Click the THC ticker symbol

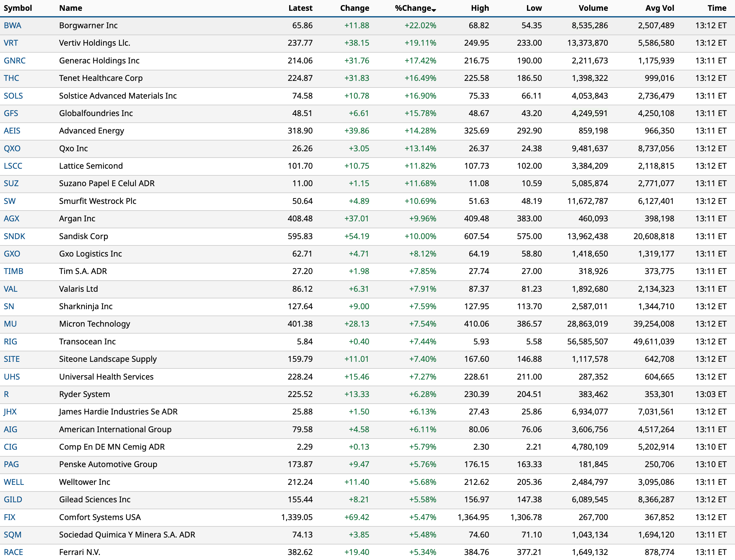pos(11,78)
